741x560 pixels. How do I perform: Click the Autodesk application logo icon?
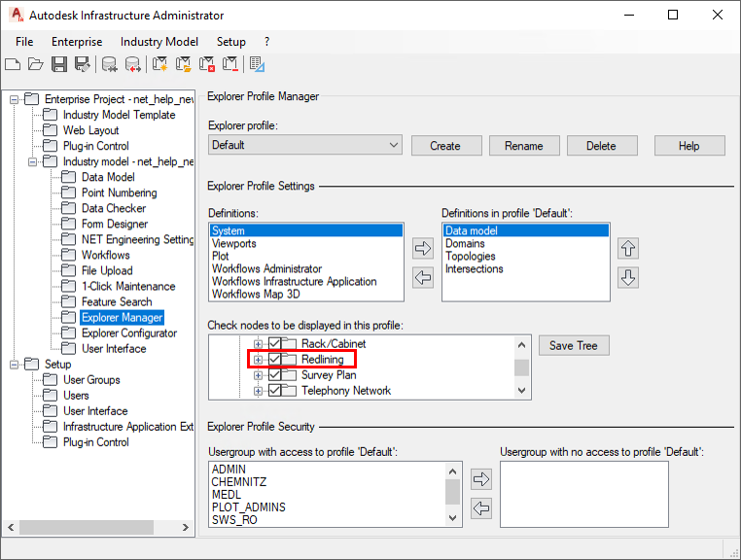[x=17, y=15]
